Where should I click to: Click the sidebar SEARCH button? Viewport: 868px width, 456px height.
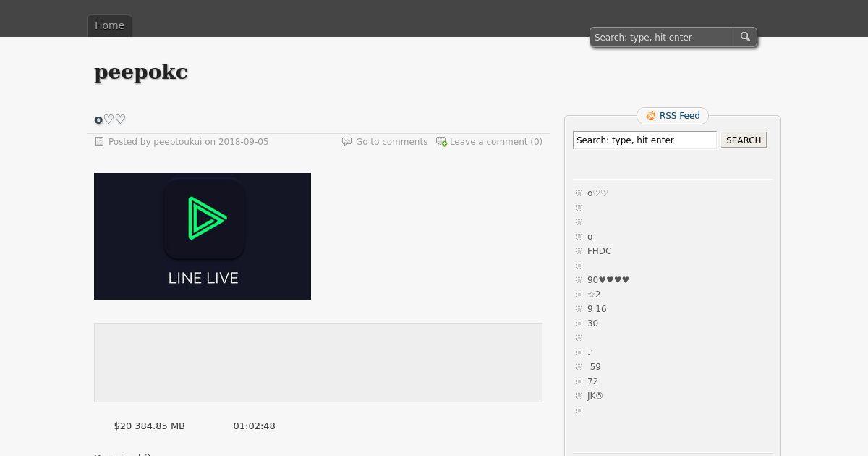click(x=744, y=140)
